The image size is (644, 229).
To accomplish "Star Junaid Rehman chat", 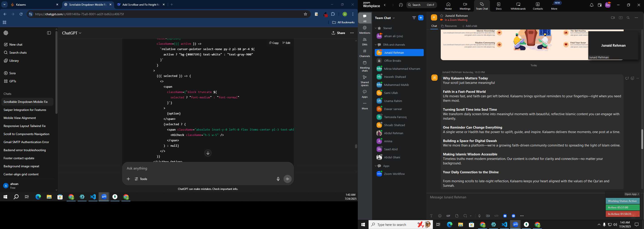I will (x=442, y=15).
